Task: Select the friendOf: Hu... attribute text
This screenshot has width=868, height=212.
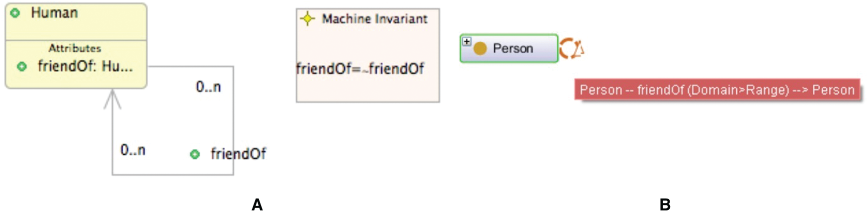Action: coord(85,66)
